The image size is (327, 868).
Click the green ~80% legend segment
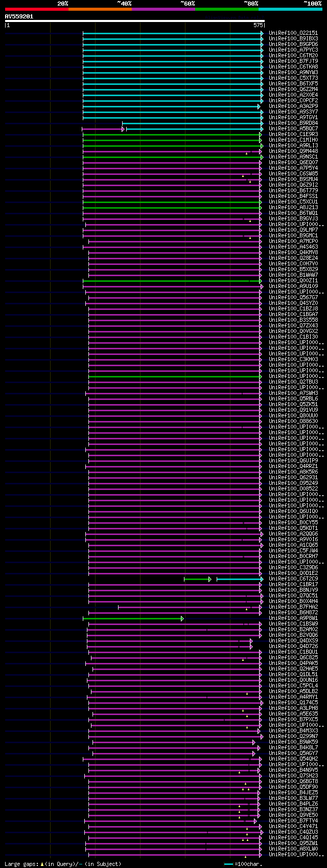[x=227, y=9]
